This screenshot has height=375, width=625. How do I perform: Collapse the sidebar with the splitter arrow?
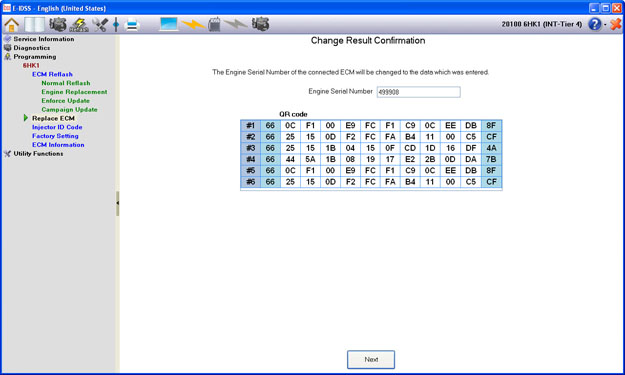click(118, 203)
